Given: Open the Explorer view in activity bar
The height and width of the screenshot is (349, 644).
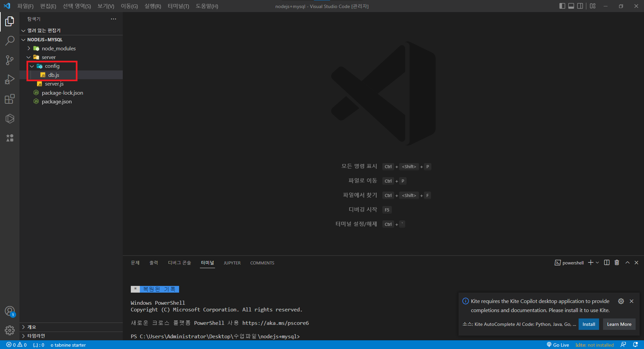Looking at the screenshot, I should 10,21.
